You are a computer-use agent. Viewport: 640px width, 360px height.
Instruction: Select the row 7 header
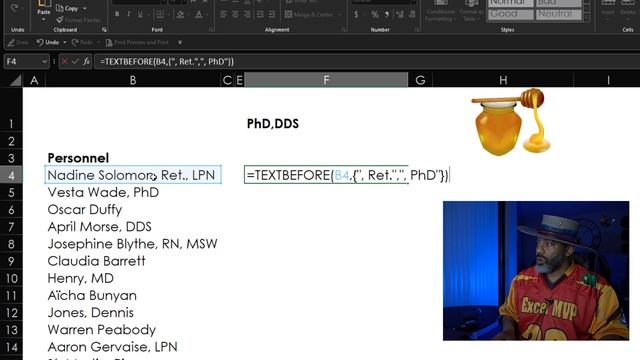(11, 227)
